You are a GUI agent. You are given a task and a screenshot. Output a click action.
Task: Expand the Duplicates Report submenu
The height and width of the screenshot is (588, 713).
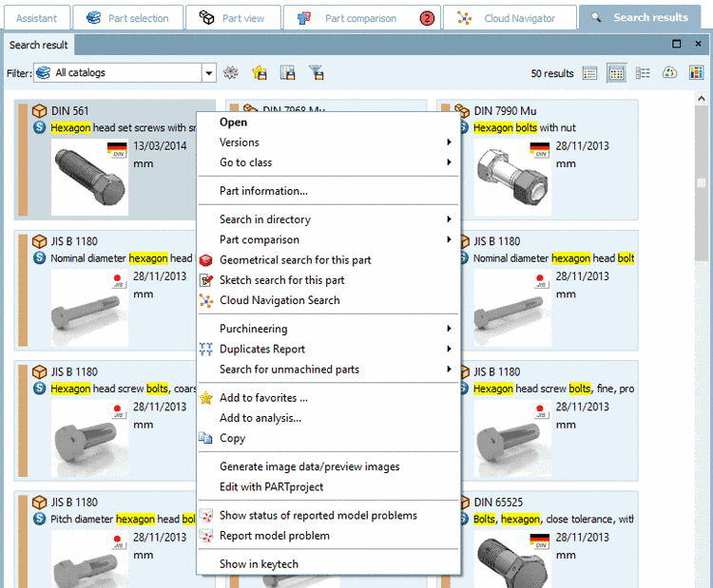(329, 349)
